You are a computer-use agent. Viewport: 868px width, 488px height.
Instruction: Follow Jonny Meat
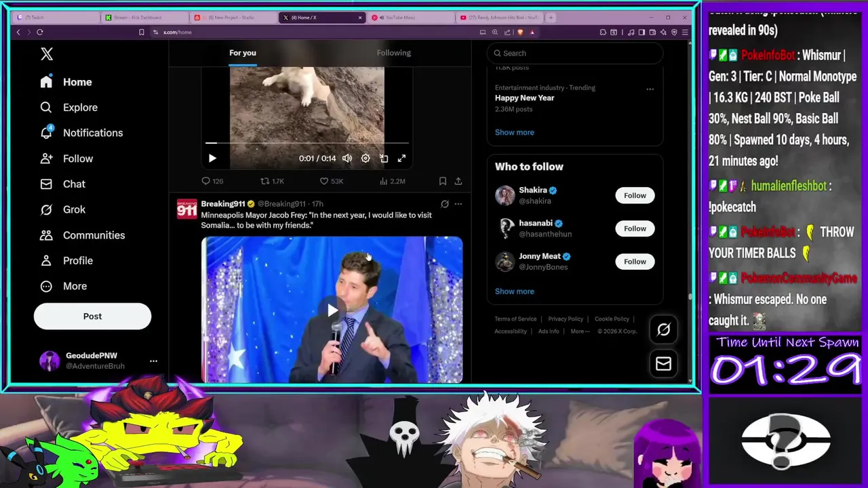tap(635, 261)
